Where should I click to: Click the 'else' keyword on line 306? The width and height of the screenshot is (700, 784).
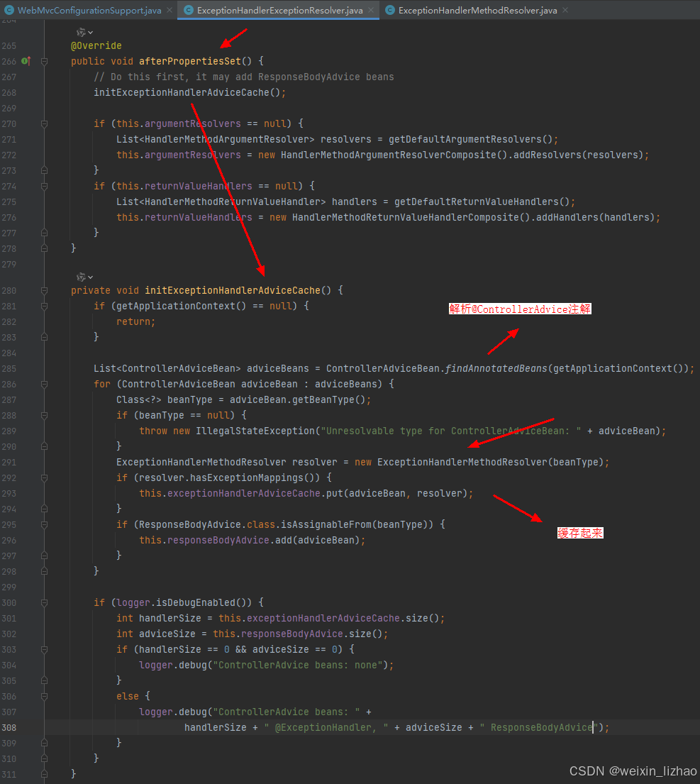128,696
